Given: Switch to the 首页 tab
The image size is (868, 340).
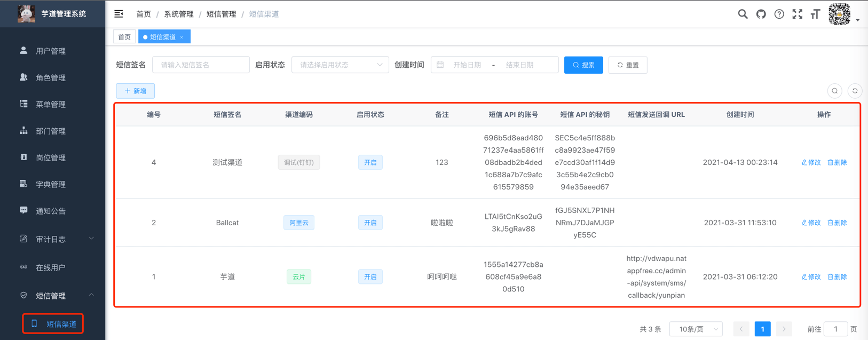Looking at the screenshot, I should pyautogui.click(x=124, y=37).
